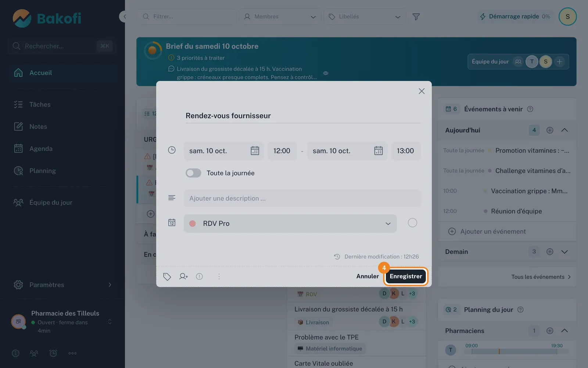Click the alarm clock icon in sidebar bottom
This screenshot has width=588, height=368.
(53, 353)
